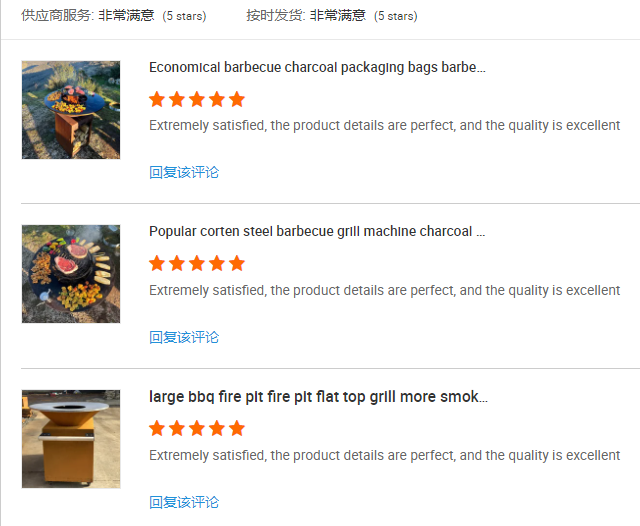The height and width of the screenshot is (526, 640).
Task: Open the charcoal packaging bags product thumbnail
Action: [71, 110]
